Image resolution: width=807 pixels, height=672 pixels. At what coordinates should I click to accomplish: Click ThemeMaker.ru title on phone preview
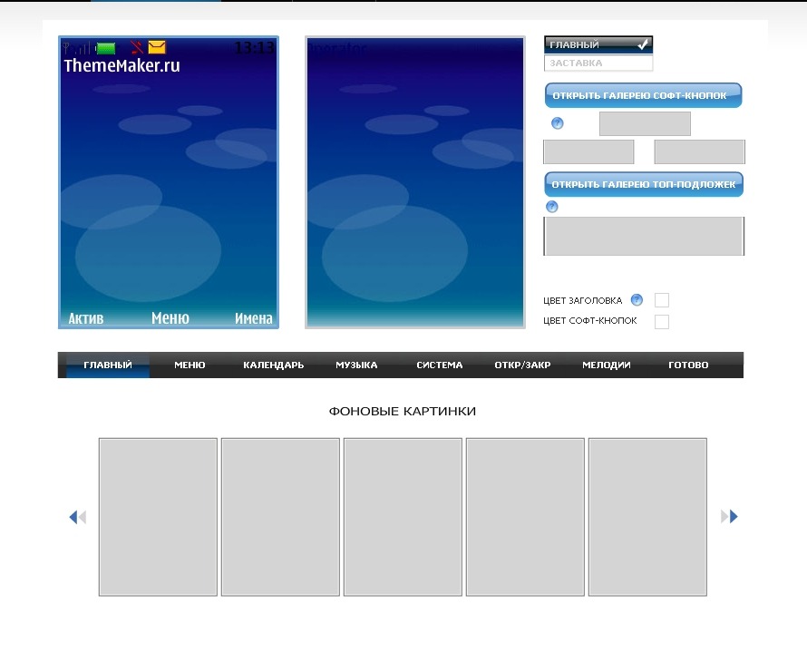point(122,65)
